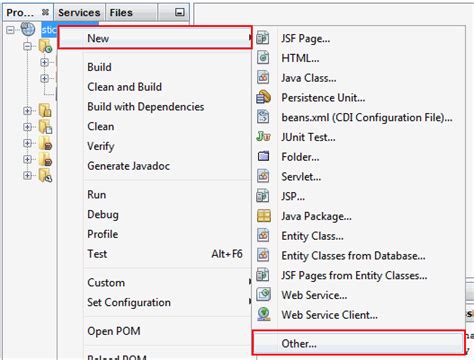The width and height of the screenshot is (474, 360).
Task: Click the Web Service Client globe icon
Action: (x=264, y=314)
